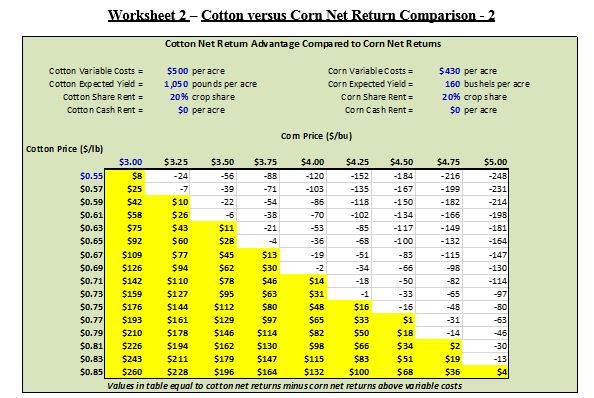Select the -14 cell in the $0.79 row
Screen dimensions: 594x398
439,333
